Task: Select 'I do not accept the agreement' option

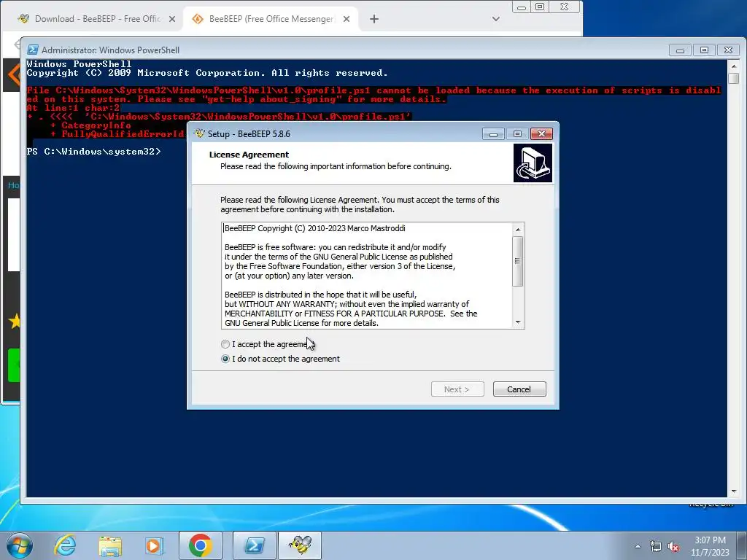Action: point(225,359)
